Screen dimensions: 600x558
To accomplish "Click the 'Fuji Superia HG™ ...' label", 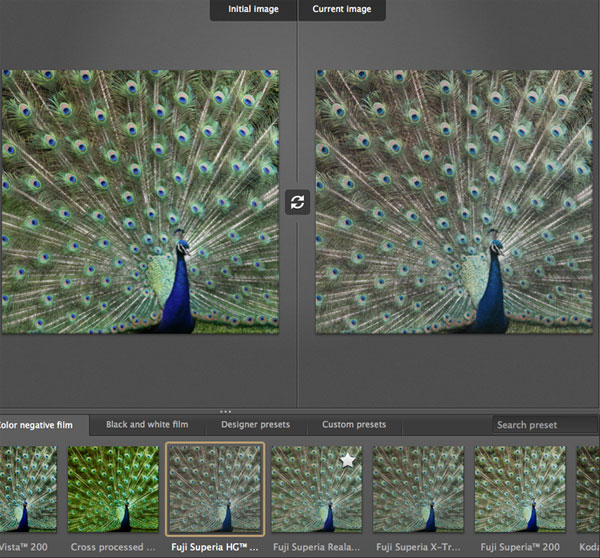I will pos(215,547).
